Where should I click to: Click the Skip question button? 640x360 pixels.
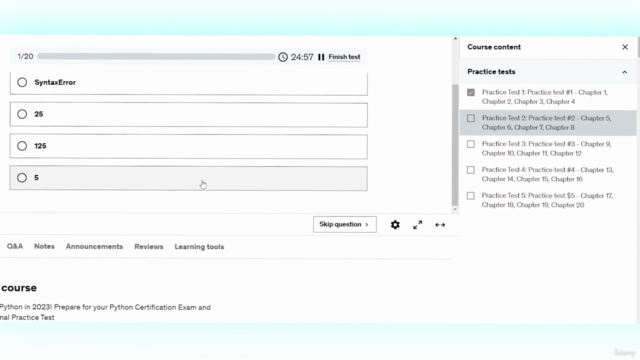click(x=344, y=224)
